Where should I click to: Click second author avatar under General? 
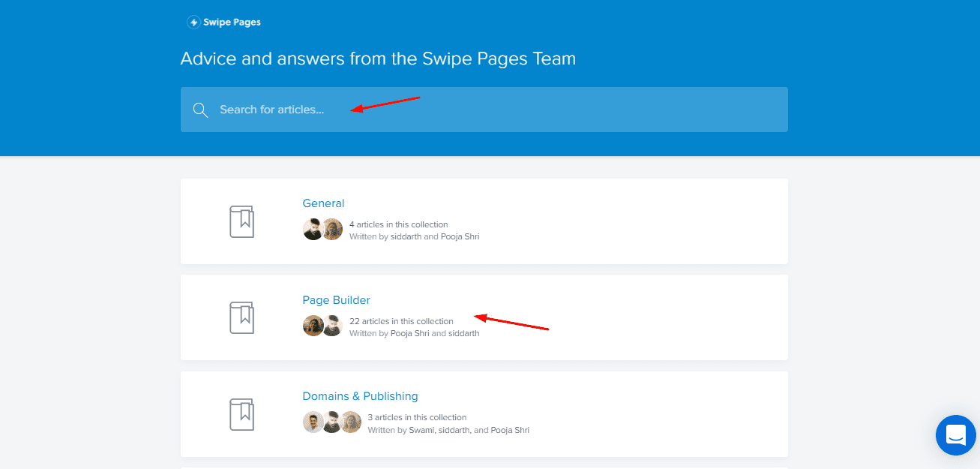click(x=332, y=230)
